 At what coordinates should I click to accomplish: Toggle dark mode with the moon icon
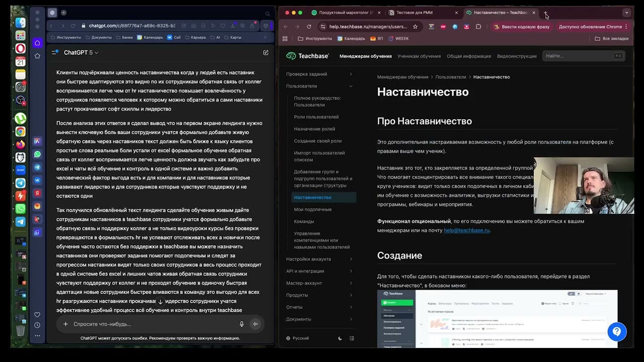point(340,338)
